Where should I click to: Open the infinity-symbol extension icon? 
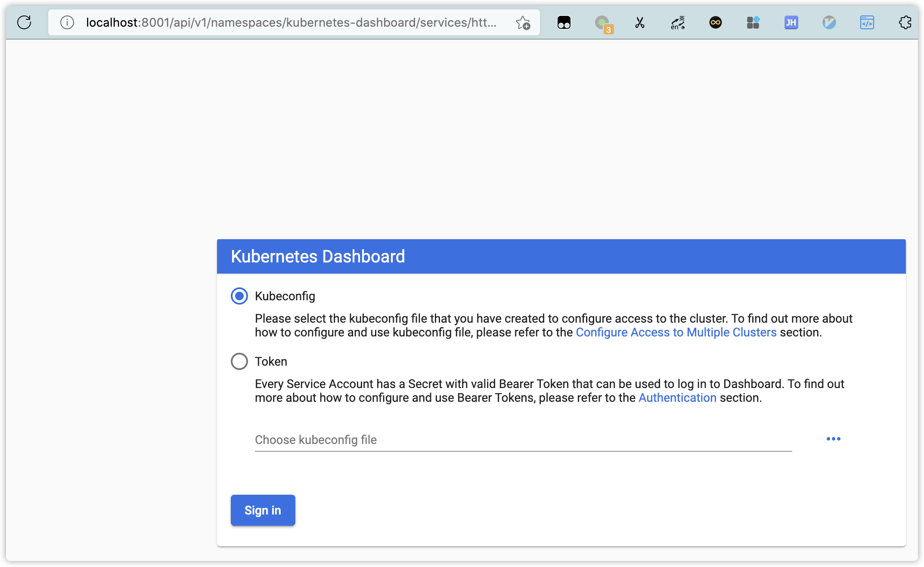click(x=716, y=22)
